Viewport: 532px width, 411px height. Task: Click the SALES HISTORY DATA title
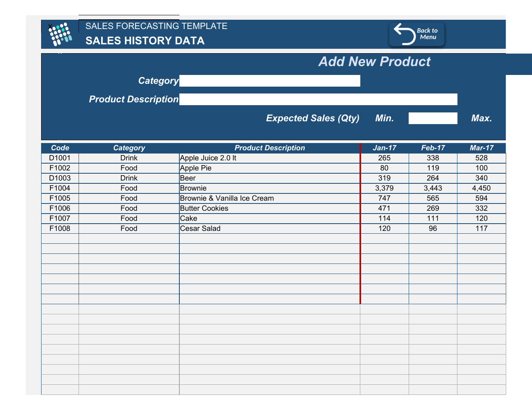coord(145,41)
